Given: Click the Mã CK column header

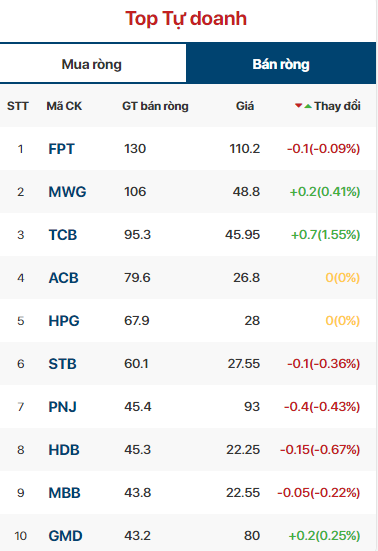Looking at the screenshot, I should pyautogui.click(x=64, y=106).
